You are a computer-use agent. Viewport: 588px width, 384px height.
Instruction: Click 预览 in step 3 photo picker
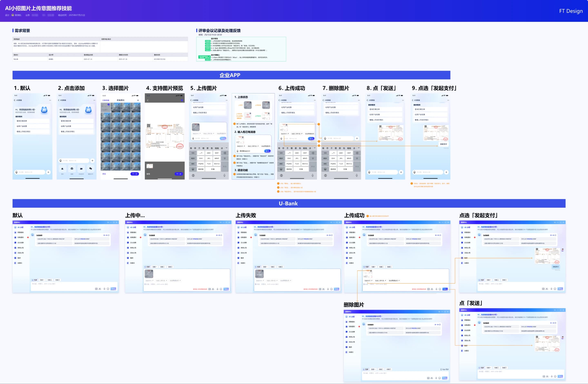pyautogui.click(x=104, y=174)
